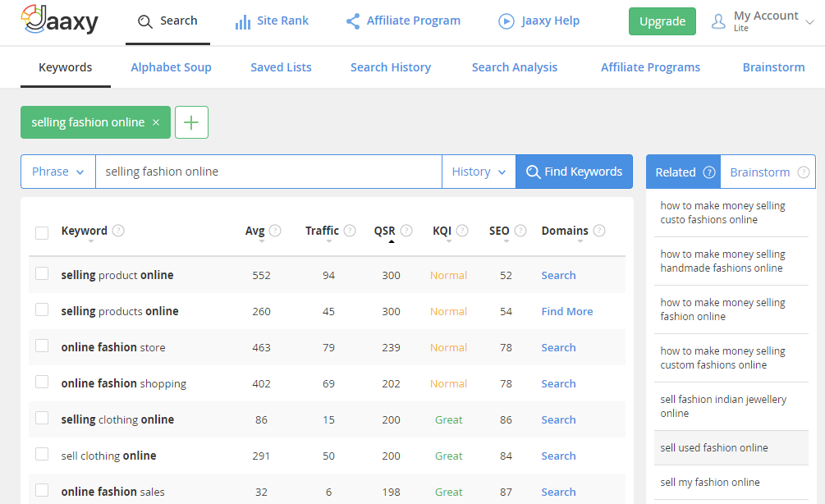Open the Brainstorm tab in top navigation
Screen dimensions: 825x504
[x=773, y=67]
